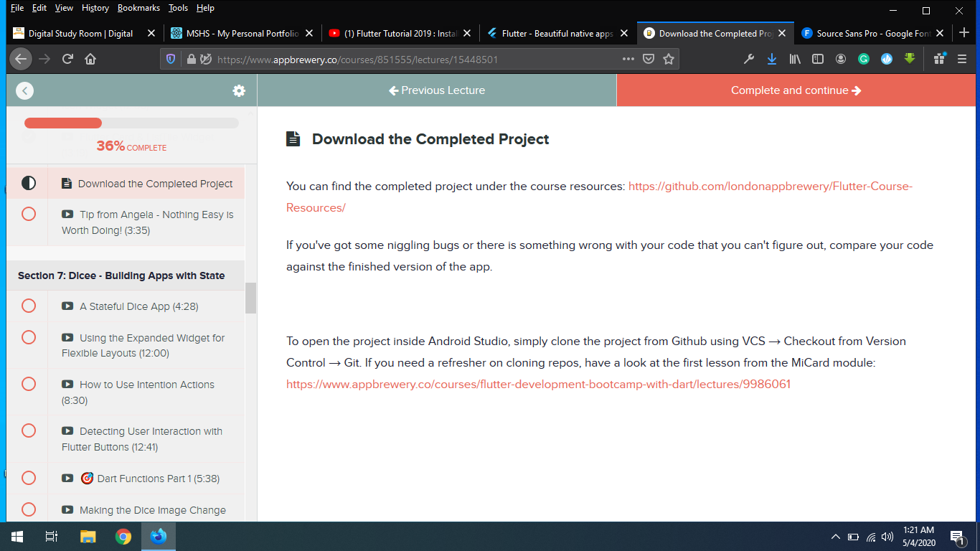Mark 'A Stateful Dice App' lecture circle

(29, 306)
